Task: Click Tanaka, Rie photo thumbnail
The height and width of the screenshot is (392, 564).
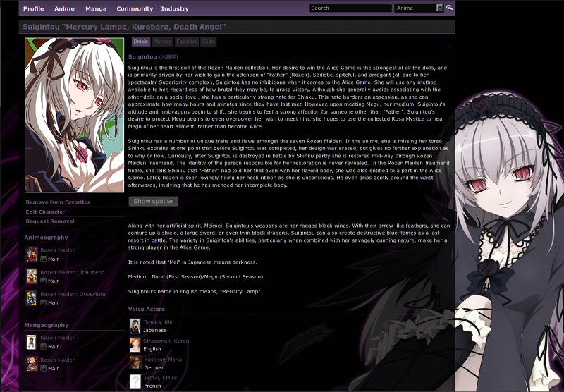Action: coord(135,326)
